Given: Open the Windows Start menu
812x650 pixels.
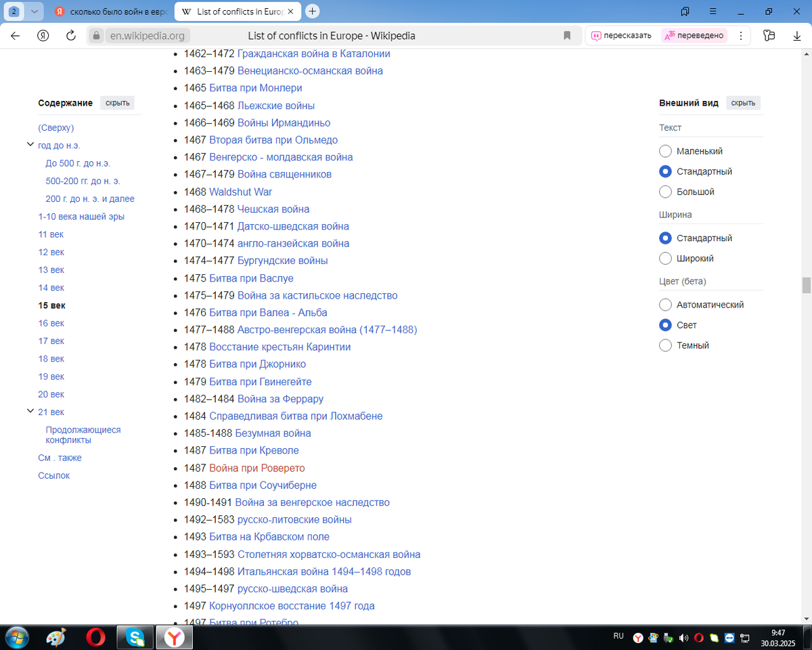Looking at the screenshot, I should click(18, 638).
